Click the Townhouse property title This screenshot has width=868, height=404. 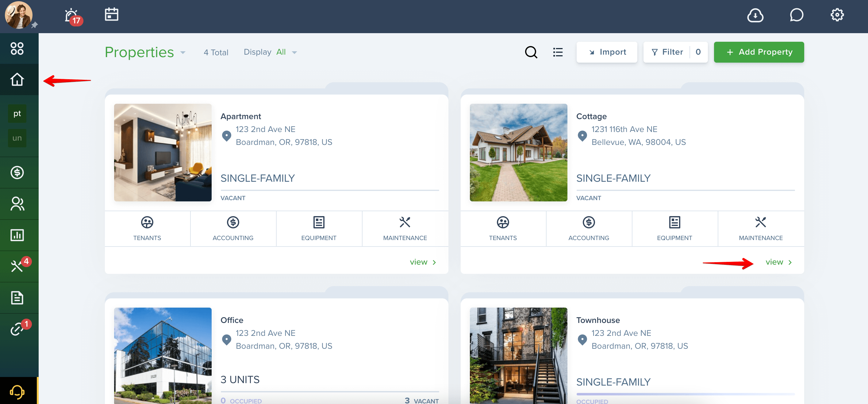tap(598, 320)
